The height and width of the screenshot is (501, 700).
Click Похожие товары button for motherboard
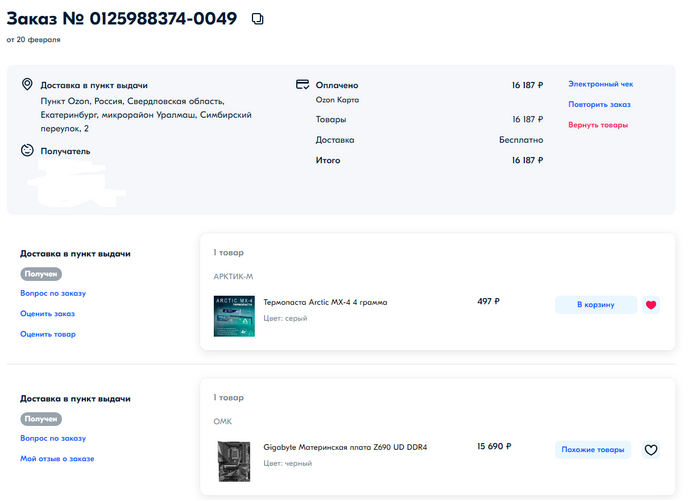(x=593, y=450)
